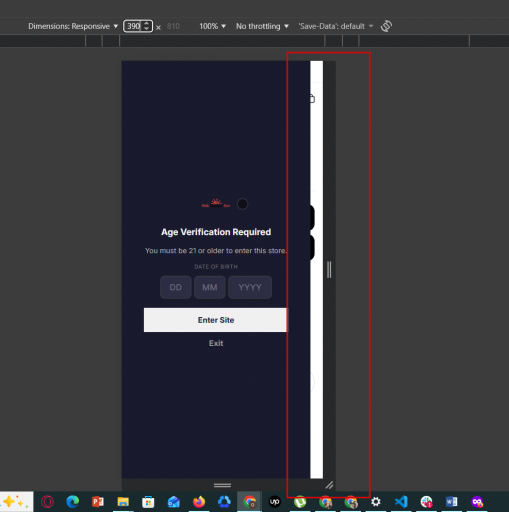Screen dimensions: 509x512
Task: Click the dark circle icon beside the logo
Action: click(242, 204)
